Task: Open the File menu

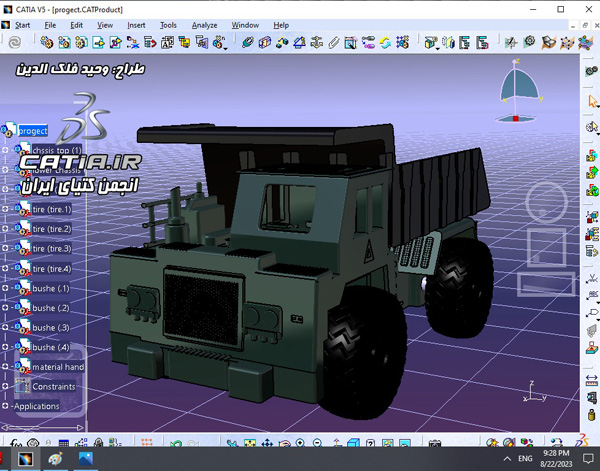Action: pos(50,25)
